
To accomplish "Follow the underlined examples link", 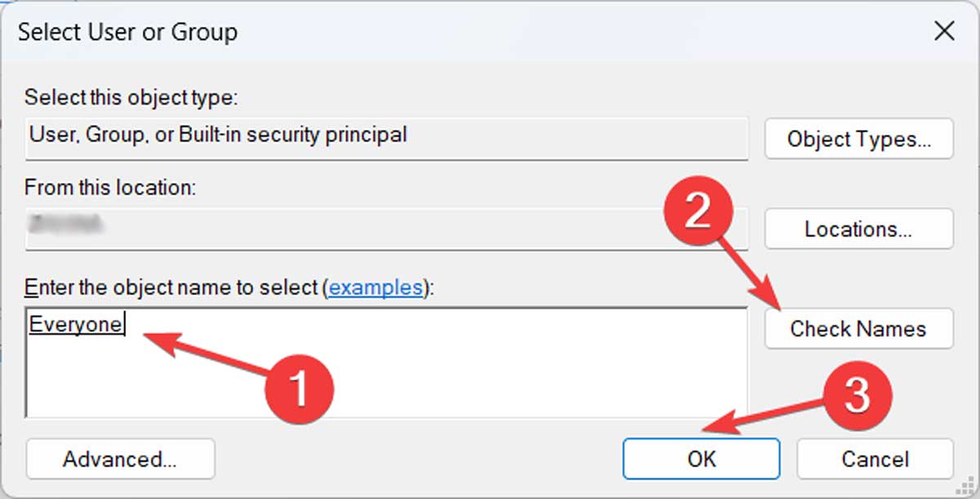I will 375,287.
